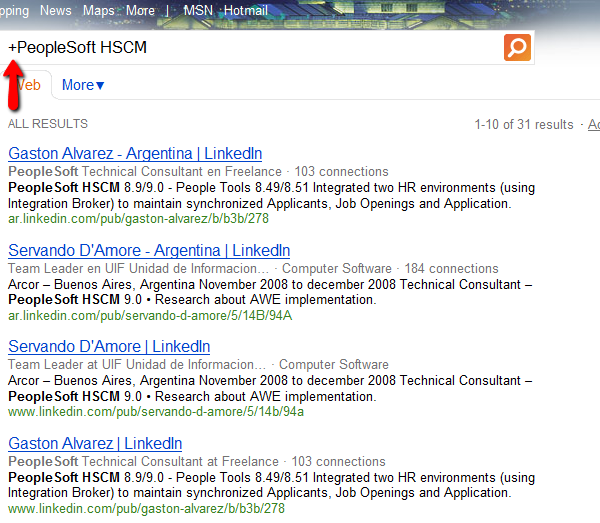600x523 pixels.
Task: Click 'Team Leader en UIF Unidad de Informacion' text
Action: [138, 269]
